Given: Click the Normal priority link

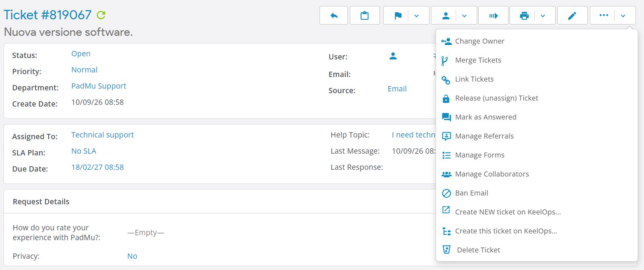Looking at the screenshot, I should point(85,70).
